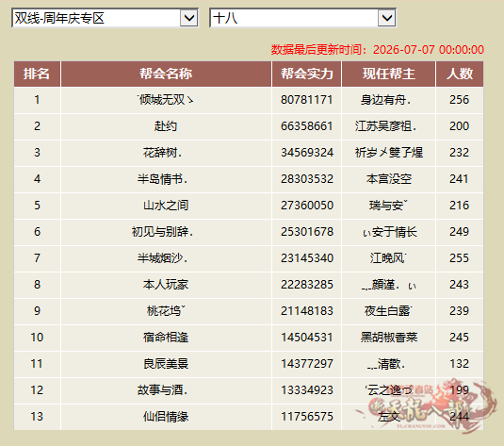The width and height of the screenshot is (504, 446).
Task: Open the 十八 server dropdown
Action: (x=302, y=18)
